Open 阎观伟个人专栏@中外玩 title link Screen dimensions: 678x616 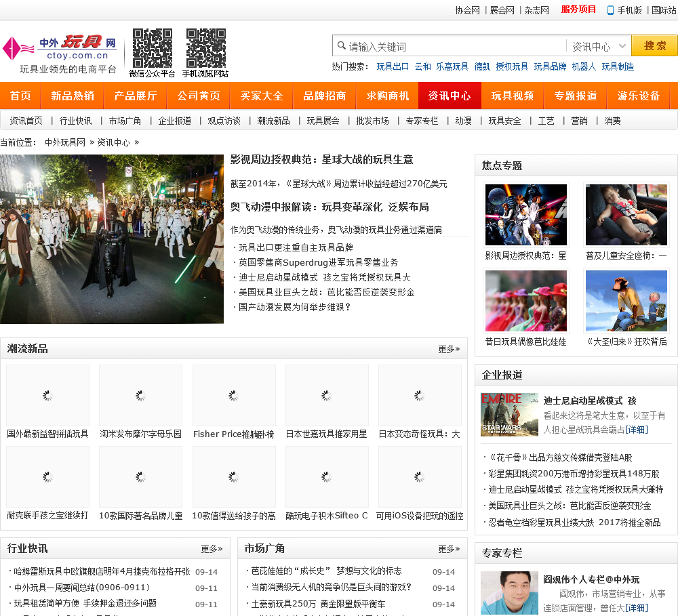click(x=591, y=579)
